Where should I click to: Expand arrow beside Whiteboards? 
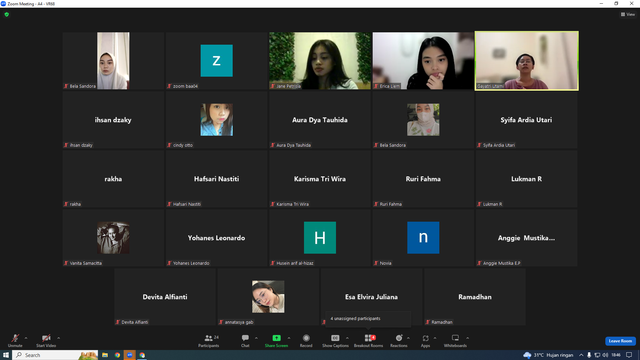[468, 338]
